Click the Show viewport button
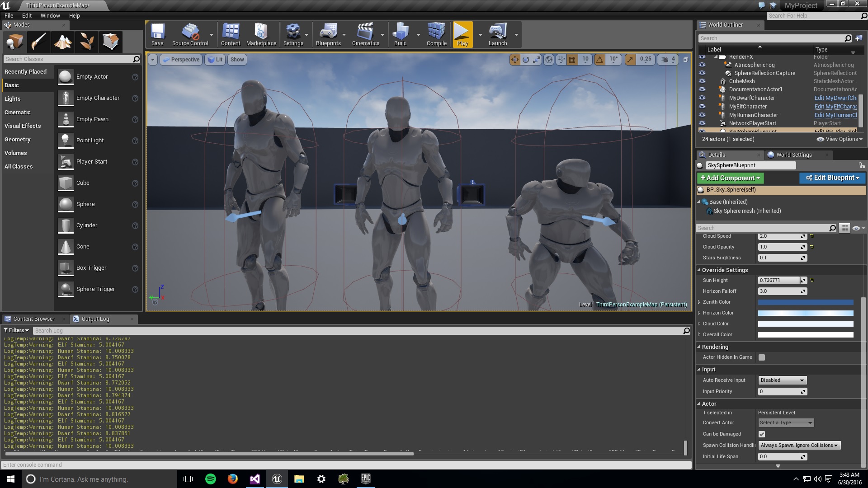868x488 pixels. pyautogui.click(x=237, y=60)
